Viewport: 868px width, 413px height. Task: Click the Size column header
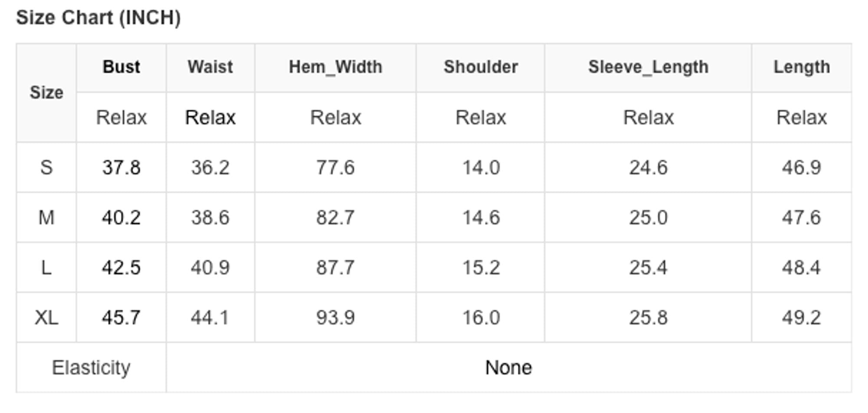[46, 93]
